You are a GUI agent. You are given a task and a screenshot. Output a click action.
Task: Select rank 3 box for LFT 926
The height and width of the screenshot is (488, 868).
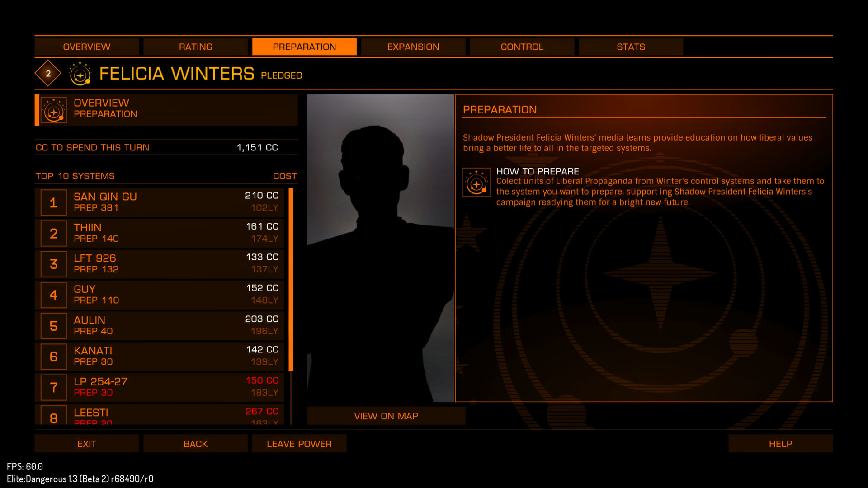click(x=53, y=264)
